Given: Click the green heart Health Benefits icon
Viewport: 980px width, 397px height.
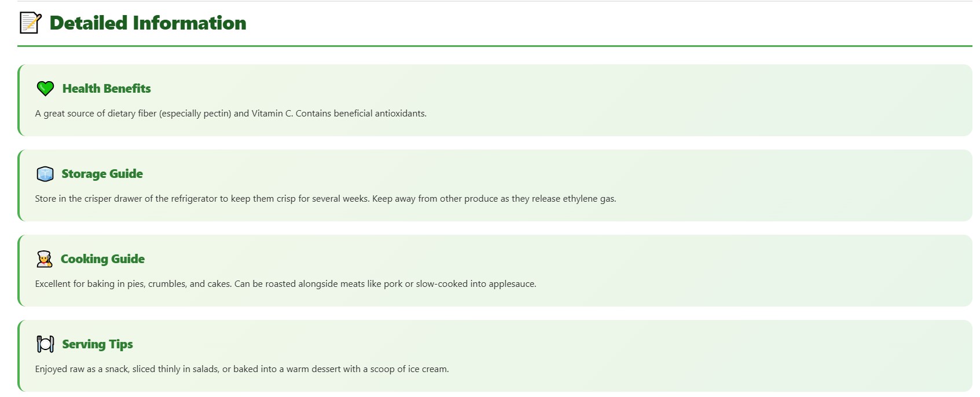Looking at the screenshot, I should point(45,89).
